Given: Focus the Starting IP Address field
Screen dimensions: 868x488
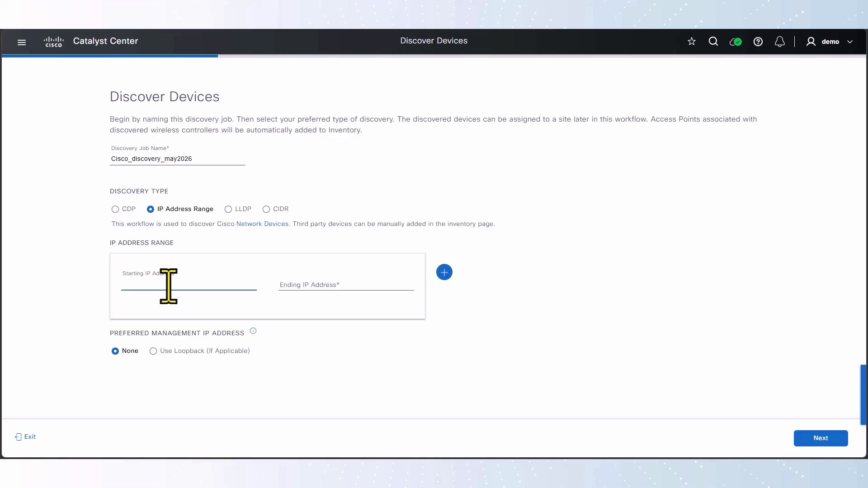Looking at the screenshot, I should pyautogui.click(x=189, y=284).
